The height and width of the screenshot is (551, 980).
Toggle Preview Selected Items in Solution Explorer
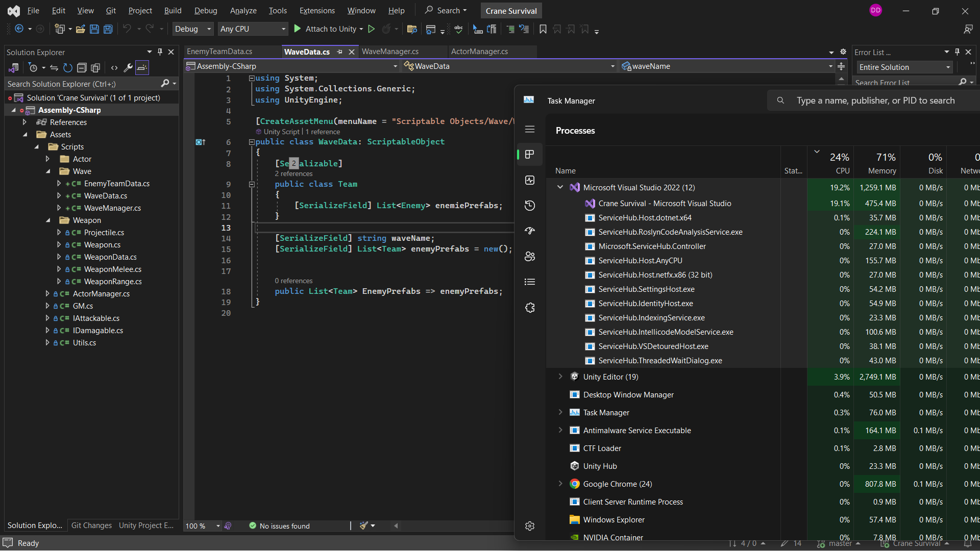(x=142, y=68)
